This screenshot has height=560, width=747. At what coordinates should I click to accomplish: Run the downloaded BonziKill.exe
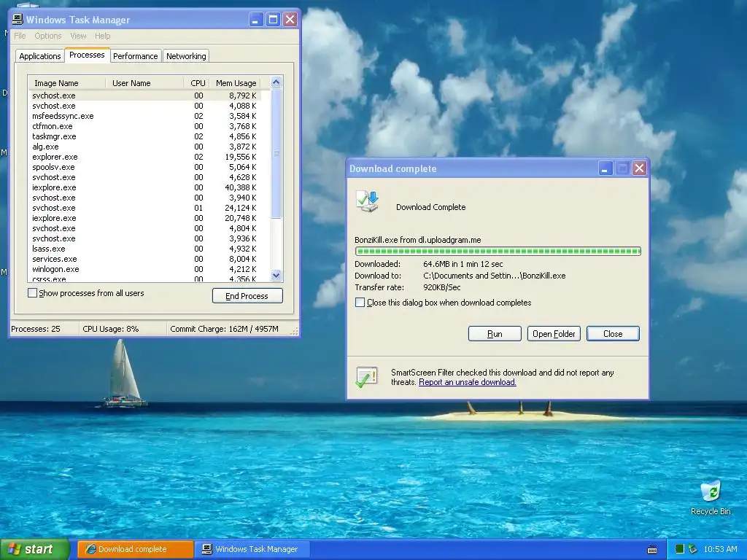tap(495, 334)
